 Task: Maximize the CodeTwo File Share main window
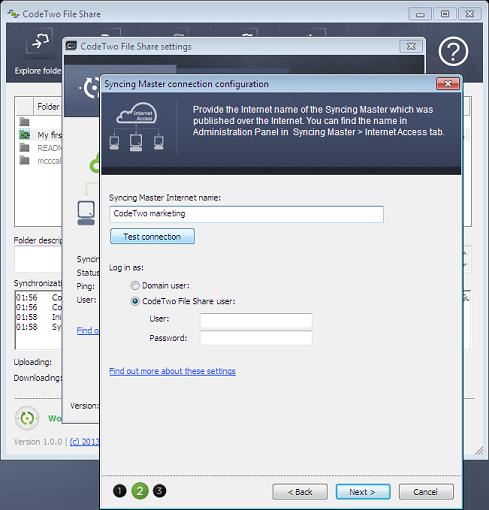pos(445,14)
